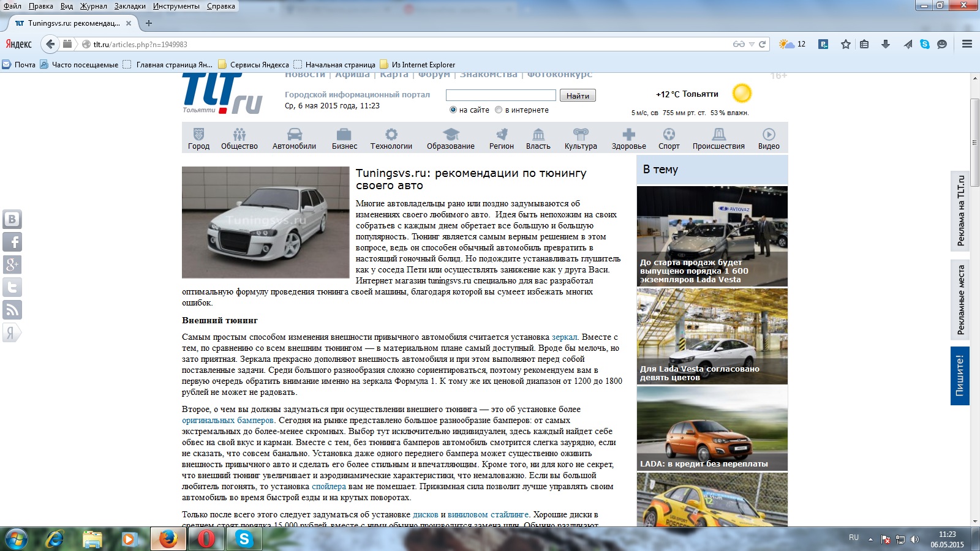
Task: Show the bookmarks list icon
Action: click(864, 44)
